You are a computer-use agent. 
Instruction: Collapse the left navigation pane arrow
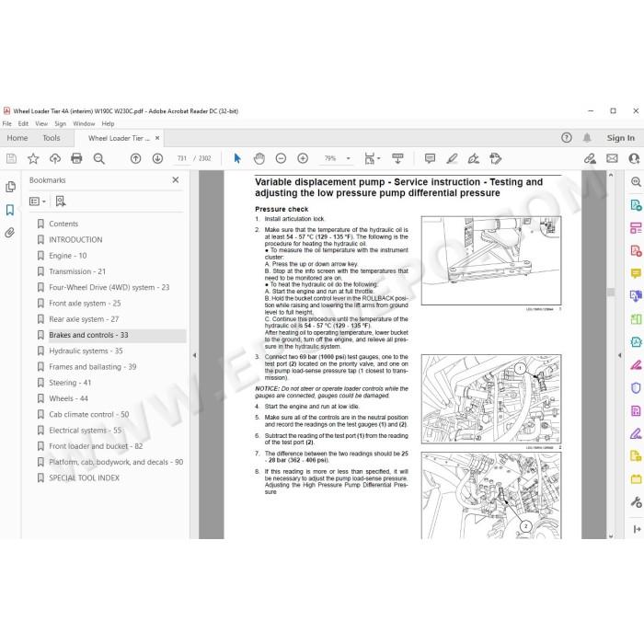coord(194,355)
